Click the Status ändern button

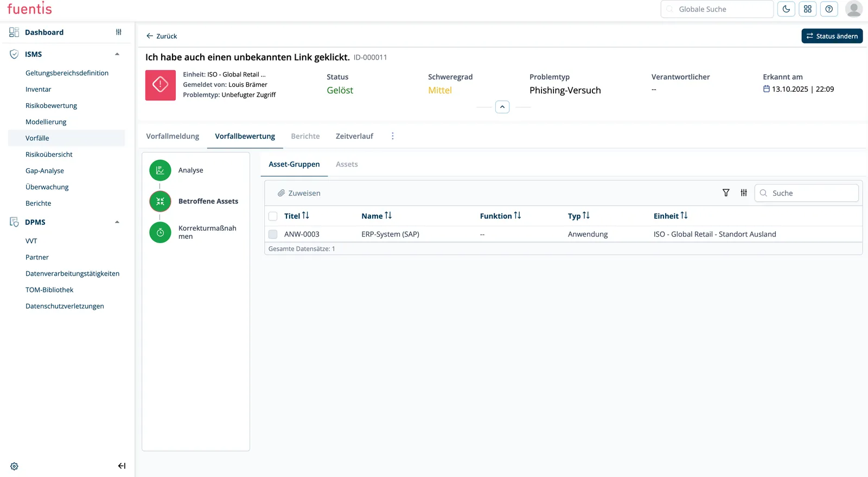click(x=832, y=36)
